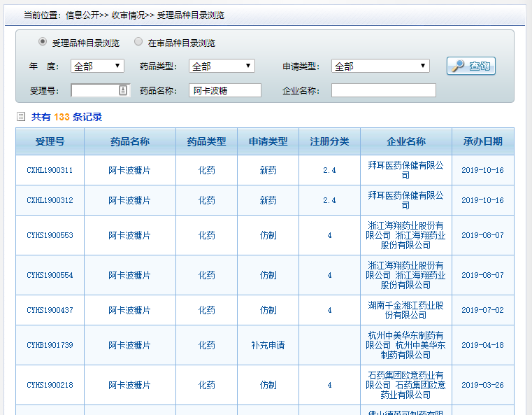This screenshot has height=415, width=532.
Task: Click the 申请类型 column header
Action: 268,141
